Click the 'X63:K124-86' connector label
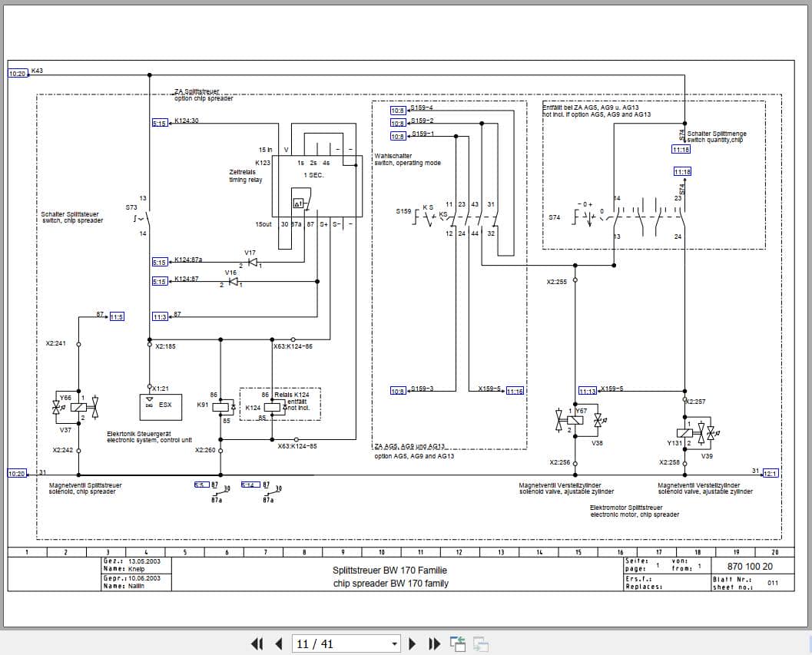Screen dimensions: 812x655 (x=293, y=346)
